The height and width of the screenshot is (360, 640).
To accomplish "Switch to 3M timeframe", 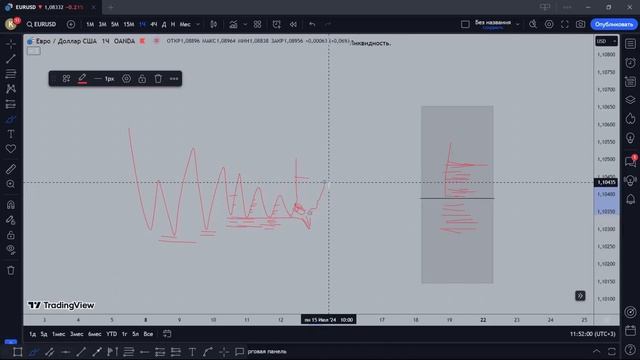I will [102, 24].
